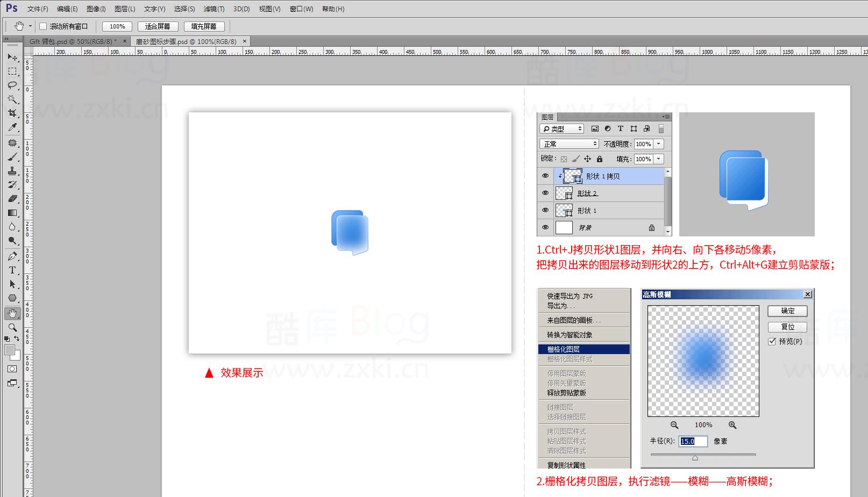Screen dimensions: 868x497
Task: Click the 半径 radius input field
Action: [x=692, y=441]
